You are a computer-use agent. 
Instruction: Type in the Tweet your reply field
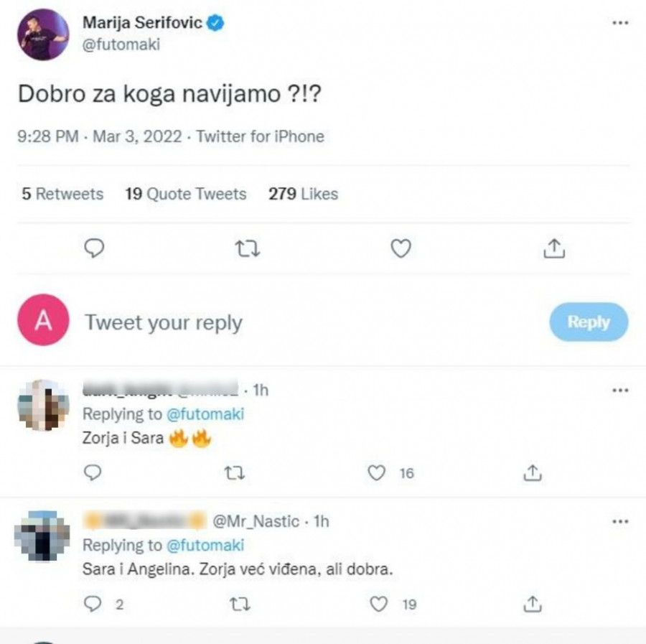(287, 322)
